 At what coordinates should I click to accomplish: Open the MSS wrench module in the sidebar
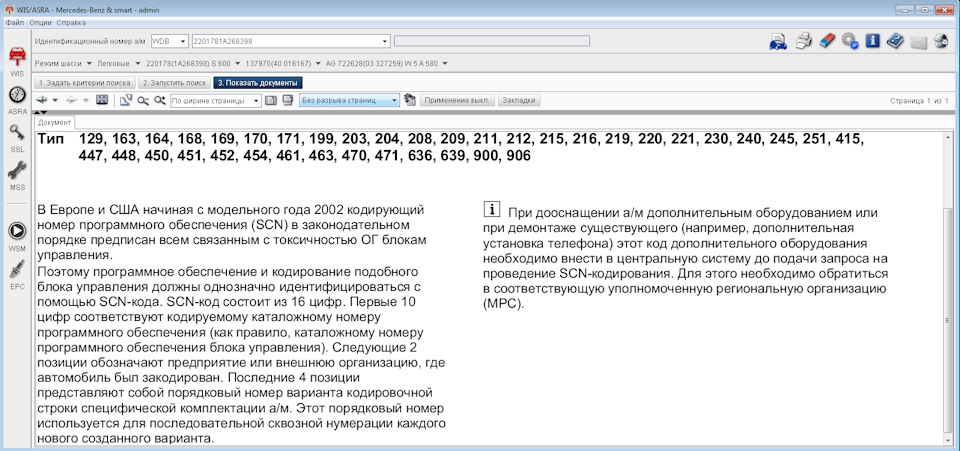pyautogui.click(x=17, y=171)
